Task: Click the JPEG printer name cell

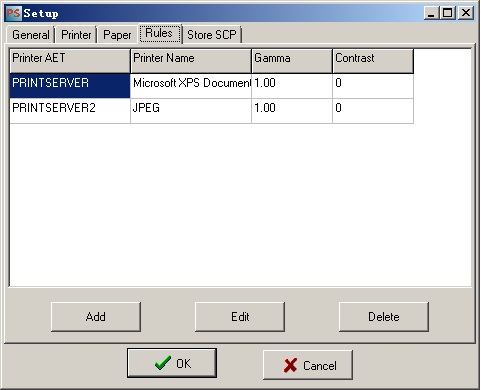Action: point(191,111)
